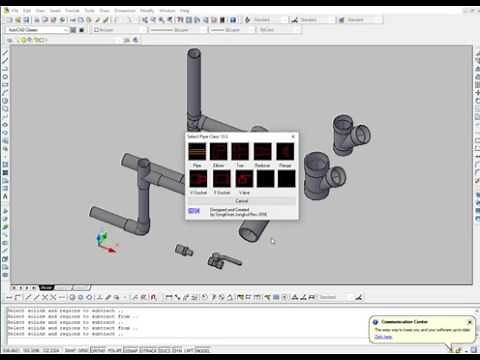Open Object Snap Settings icon
The width and height of the screenshot is (480, 360).
click(x=153, y=297)
